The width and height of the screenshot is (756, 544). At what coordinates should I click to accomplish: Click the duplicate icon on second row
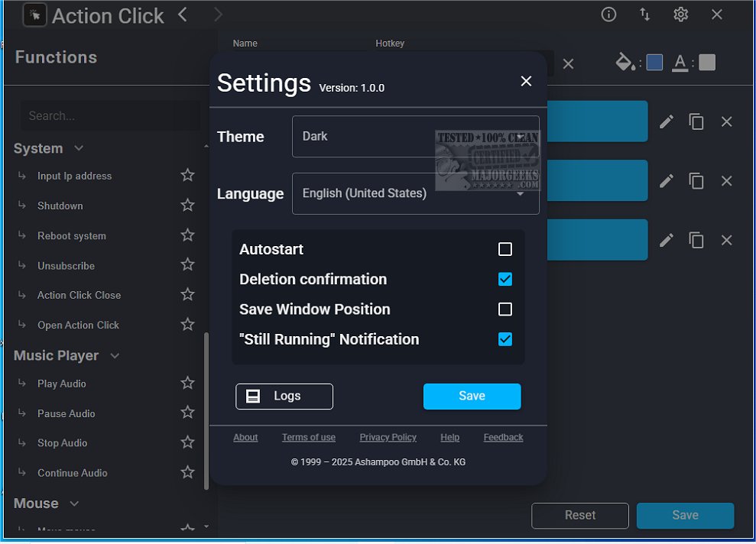(x=696, y=181)
